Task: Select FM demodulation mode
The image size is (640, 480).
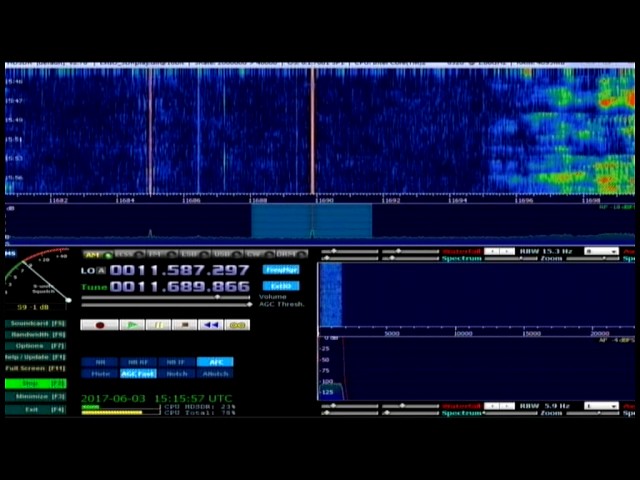Action: coord(162,255)
